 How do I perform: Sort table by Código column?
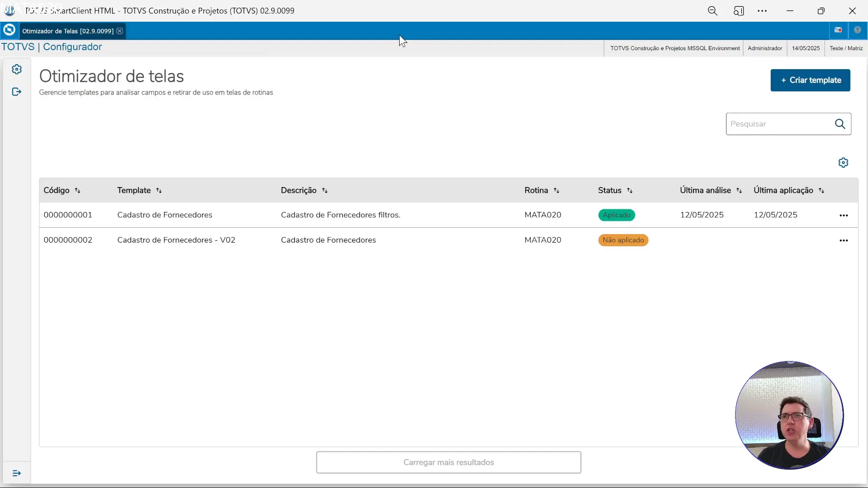pos(77,191)
